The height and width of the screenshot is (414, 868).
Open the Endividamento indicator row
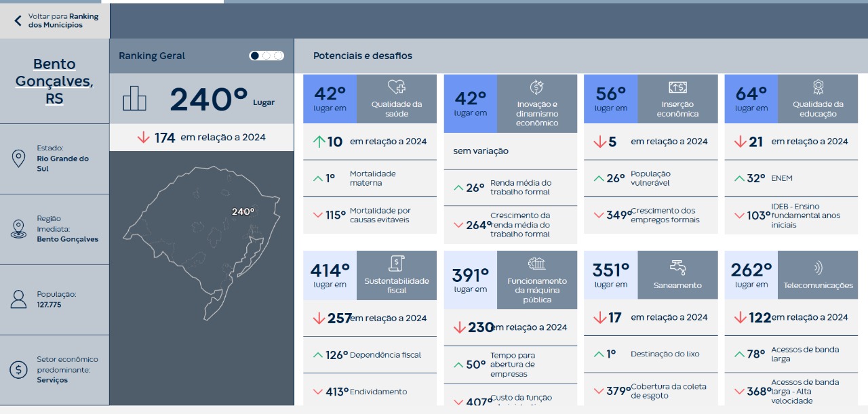(x=370, y=391)
